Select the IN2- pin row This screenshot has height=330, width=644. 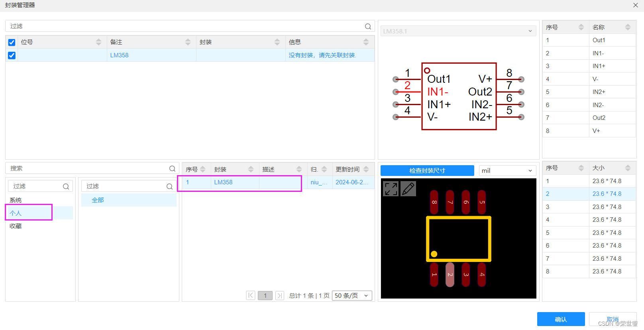click(589, 105)
